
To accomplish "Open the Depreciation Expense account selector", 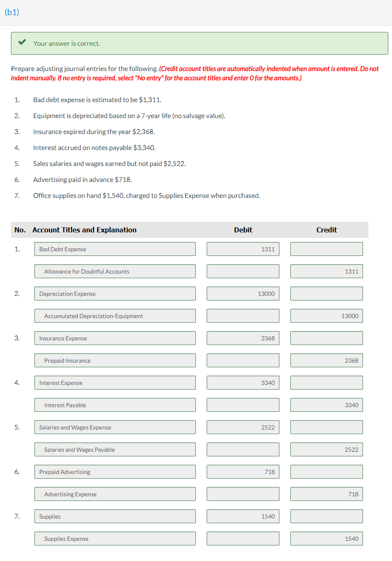I will point(115,293).
